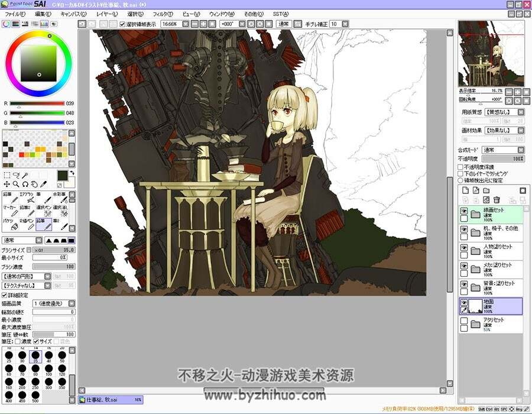Open the レイヤー(L) menu
Viewport: 532px width, 414px height.
coord(107,14)
